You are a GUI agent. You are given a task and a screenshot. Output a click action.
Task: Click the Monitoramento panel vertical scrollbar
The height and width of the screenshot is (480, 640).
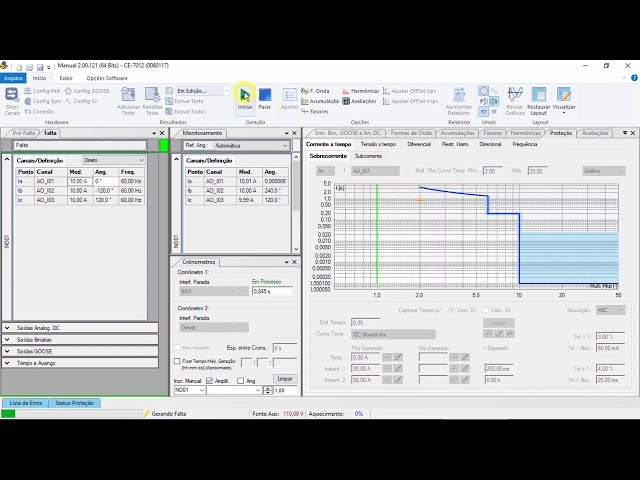click(296, 203)
